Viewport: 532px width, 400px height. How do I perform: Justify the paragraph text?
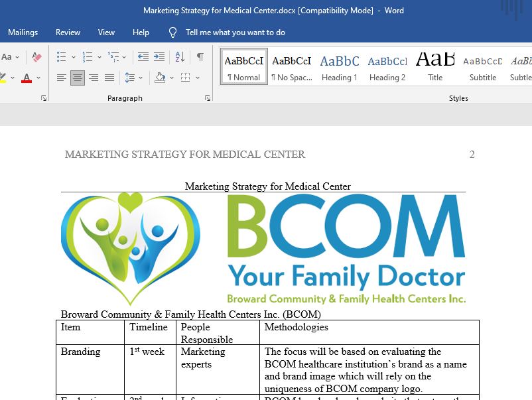tap(109, 78)
